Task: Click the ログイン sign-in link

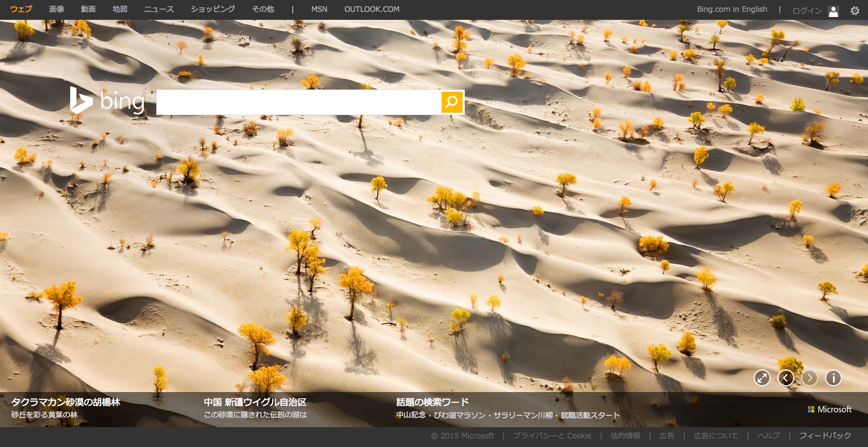Action: (x=807, y=11)
